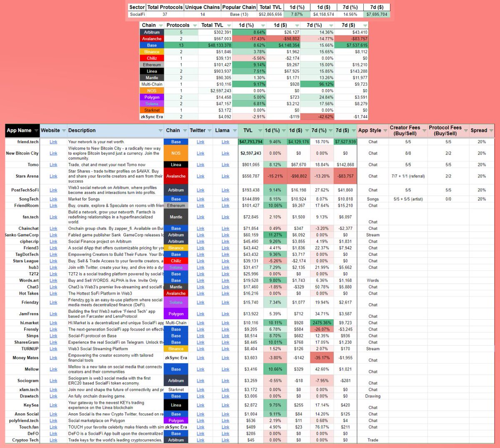
Task: Expand the Total TVL filter in chain summary
Action: pos(229,25)
